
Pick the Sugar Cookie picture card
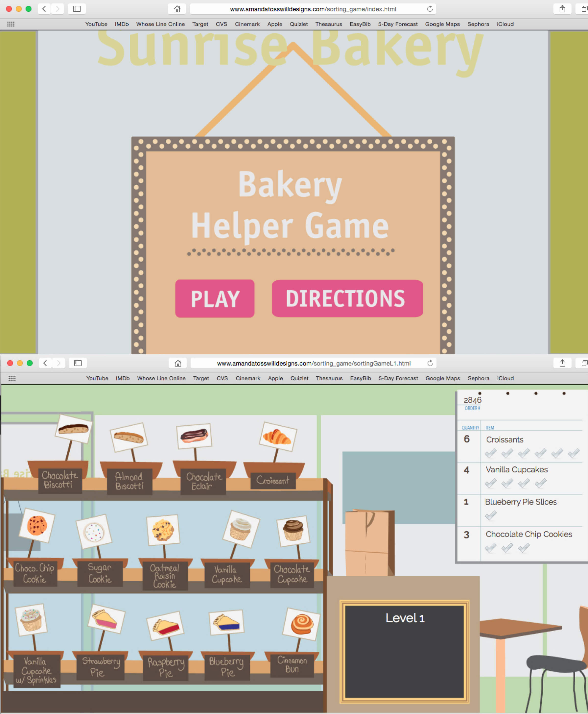tap(94, 531)
